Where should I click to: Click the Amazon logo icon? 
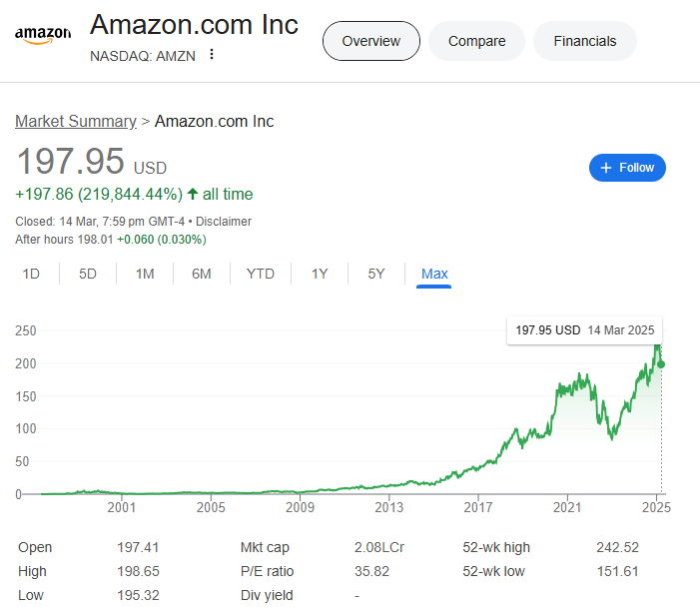43,34
